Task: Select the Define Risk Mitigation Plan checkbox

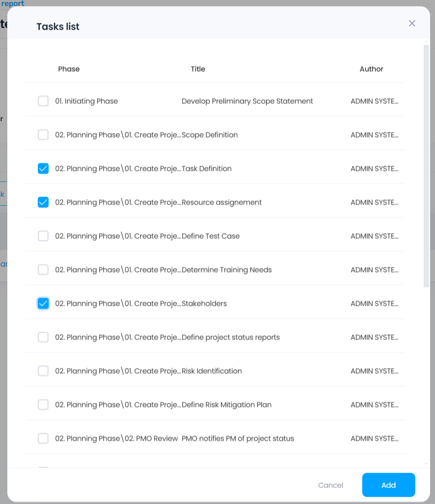Action: (43, 404)
